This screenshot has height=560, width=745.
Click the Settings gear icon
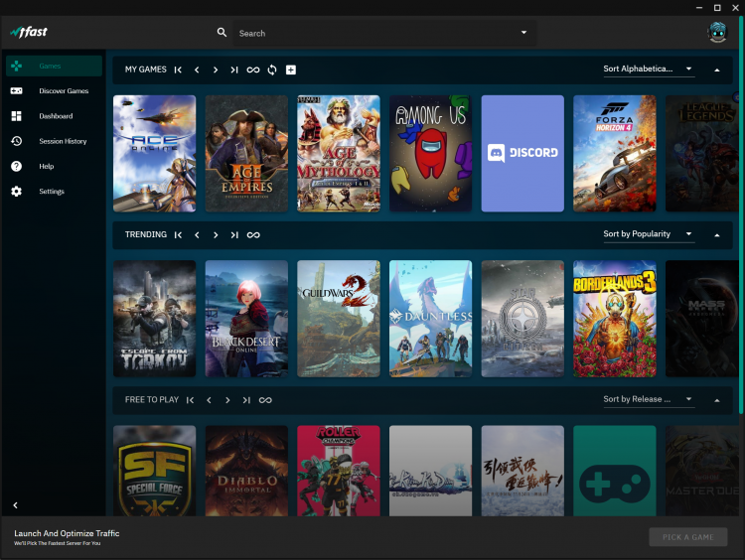point(17,192)
